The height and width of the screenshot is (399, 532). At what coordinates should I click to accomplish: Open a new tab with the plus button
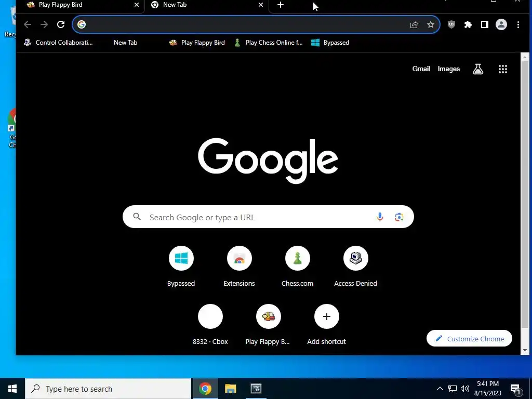point(280,5)
